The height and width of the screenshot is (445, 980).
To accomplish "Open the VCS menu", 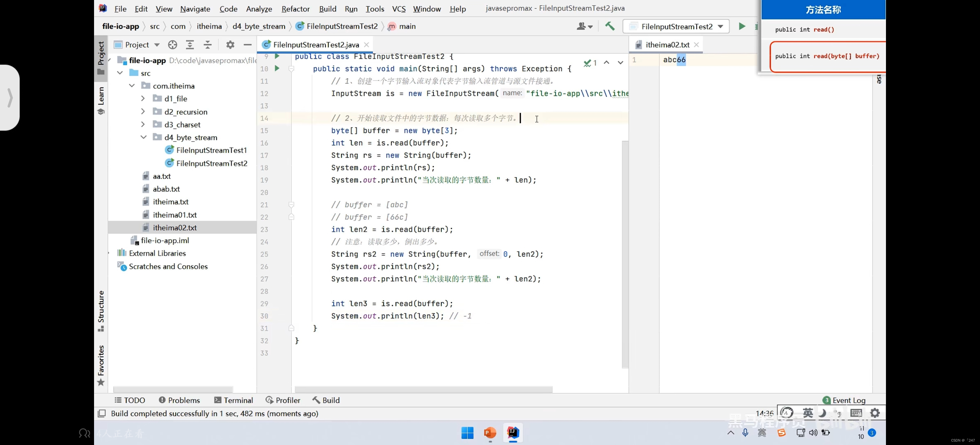I will [399, 9].
